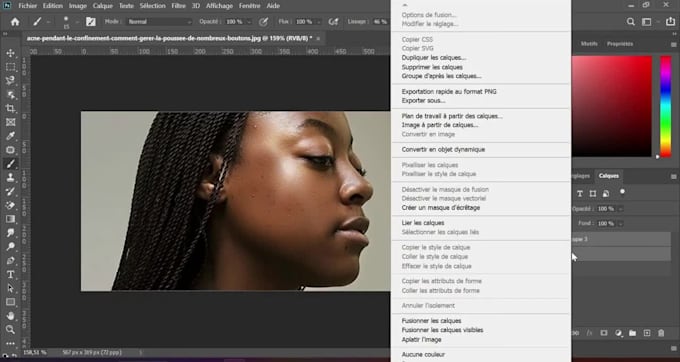Select the Clone Stamp tool
Viewport: 680px width, 362px height.
pyautogui.click(x=10, y=178)
